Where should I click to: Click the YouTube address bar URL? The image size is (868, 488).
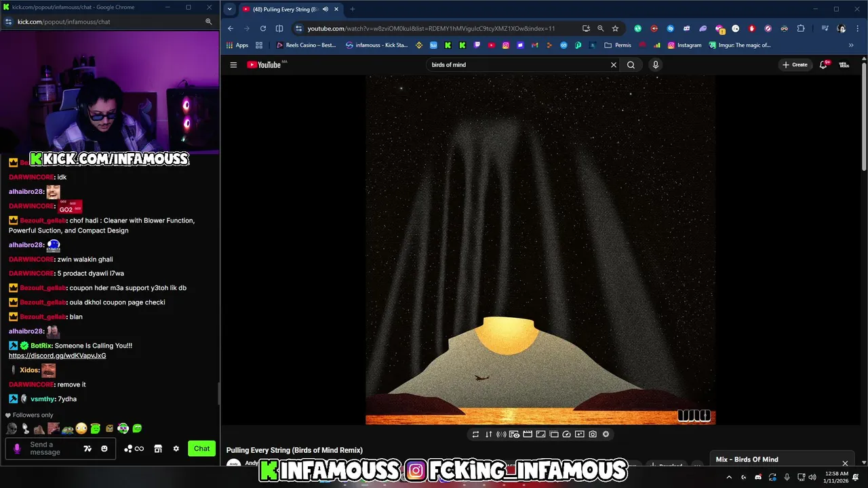pyautogui.click(x=431, y=28)
